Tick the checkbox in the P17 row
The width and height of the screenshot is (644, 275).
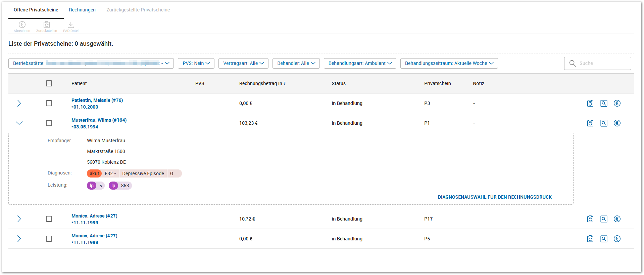pos(49,219)
